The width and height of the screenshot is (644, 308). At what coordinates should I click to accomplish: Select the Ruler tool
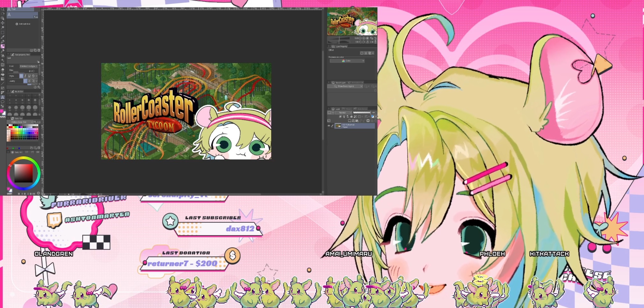(3, 93)
